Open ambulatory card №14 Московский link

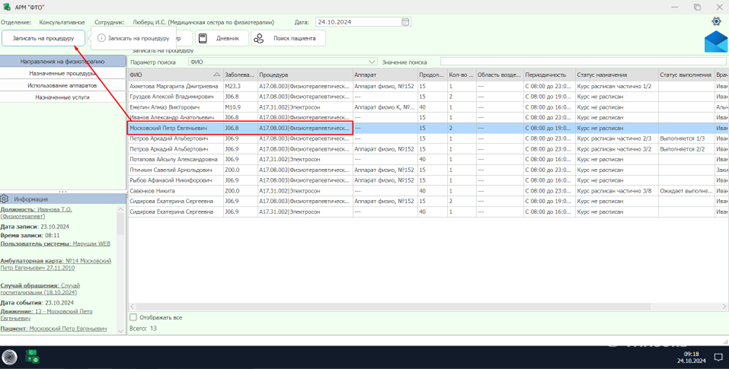[x=56, y=264]
